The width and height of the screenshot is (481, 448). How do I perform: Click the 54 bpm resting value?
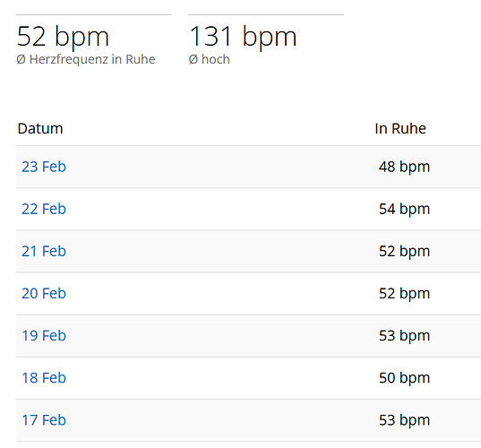coord(404,210)
